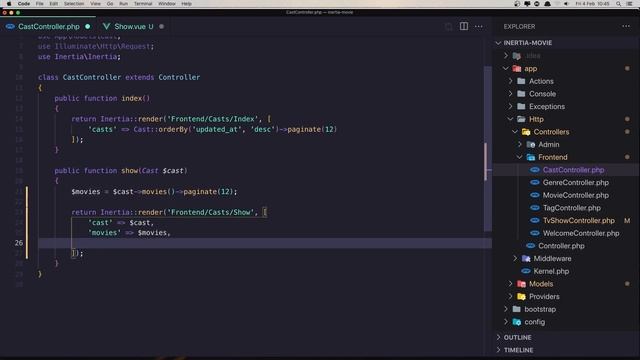Expand the Models folder
Image resolution: width=640 pixels, height=360 pixels.
pos(510,284)
